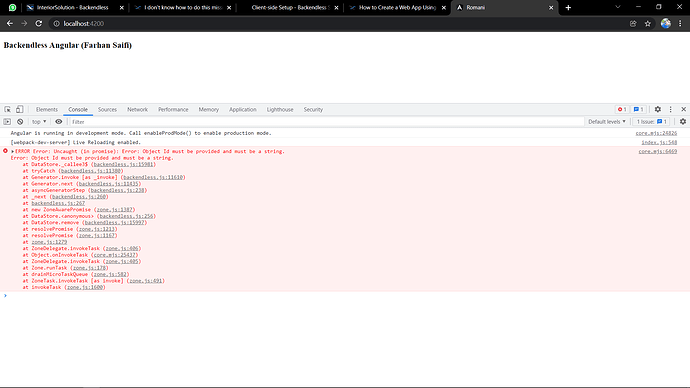Viewport: 690px width, 388px height.
Task: Clear the console
Action: (x=20, y=122)
